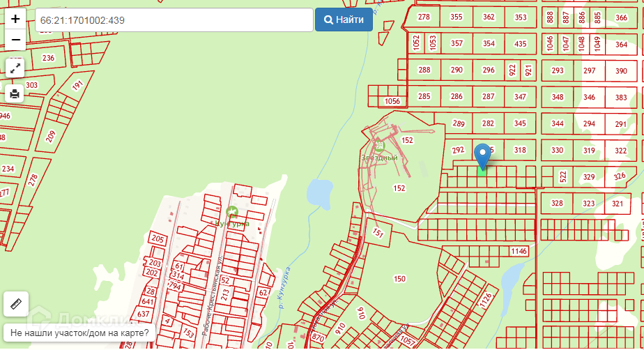Select parcel numbered 1146
Screen dimensions: 644x350
point(519,251)
